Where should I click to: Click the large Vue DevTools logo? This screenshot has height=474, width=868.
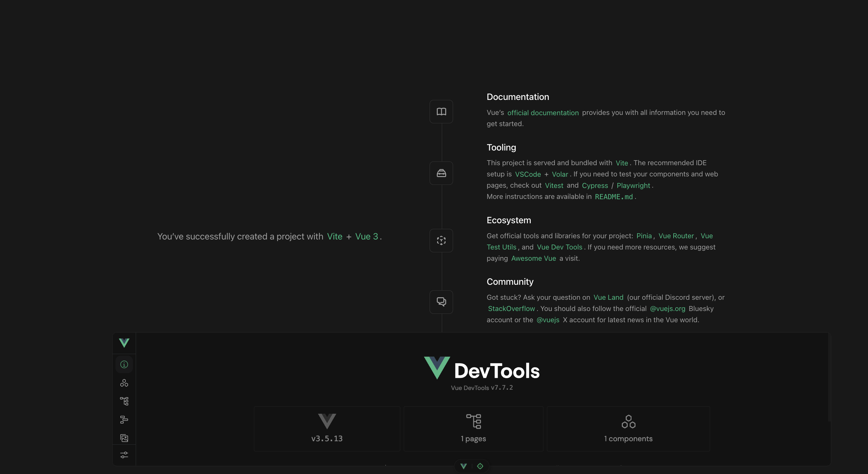(x=482, y=368)
